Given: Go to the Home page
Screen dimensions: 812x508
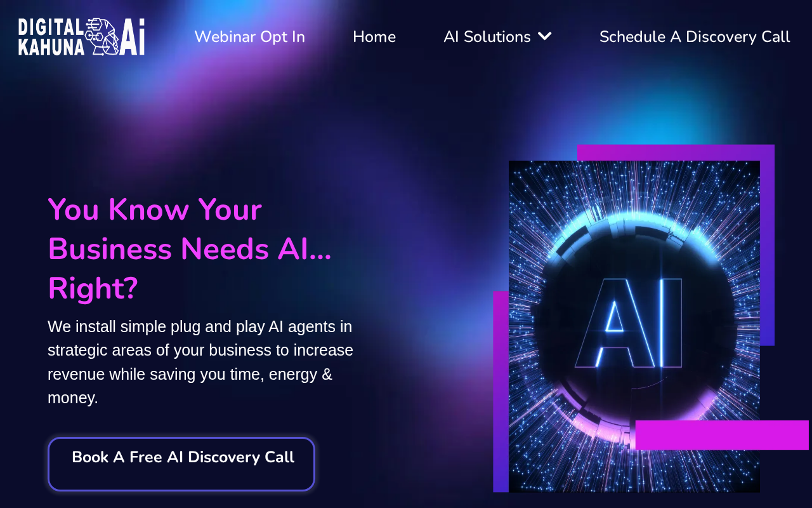Looking at the screenshot, I should (x=374, y=37).
